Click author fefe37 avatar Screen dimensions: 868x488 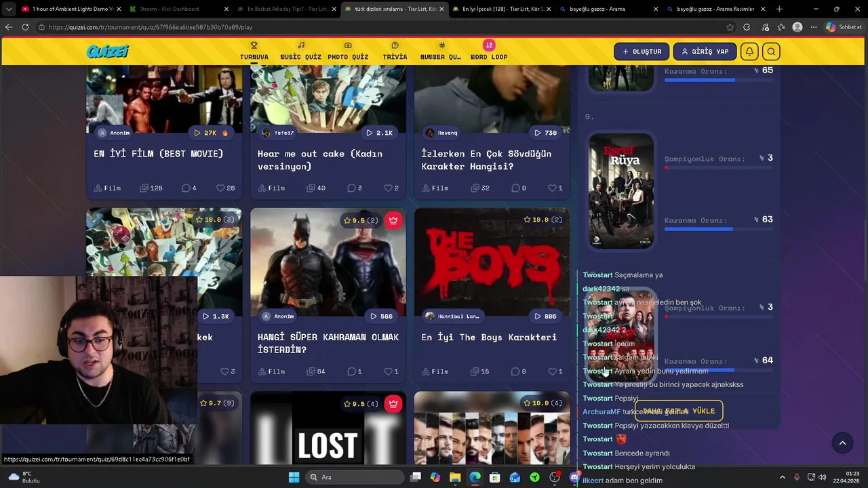point(266,133)
